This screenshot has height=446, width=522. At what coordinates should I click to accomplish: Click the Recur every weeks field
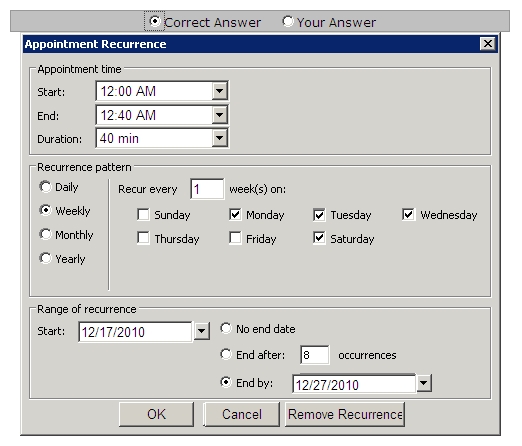207,189
